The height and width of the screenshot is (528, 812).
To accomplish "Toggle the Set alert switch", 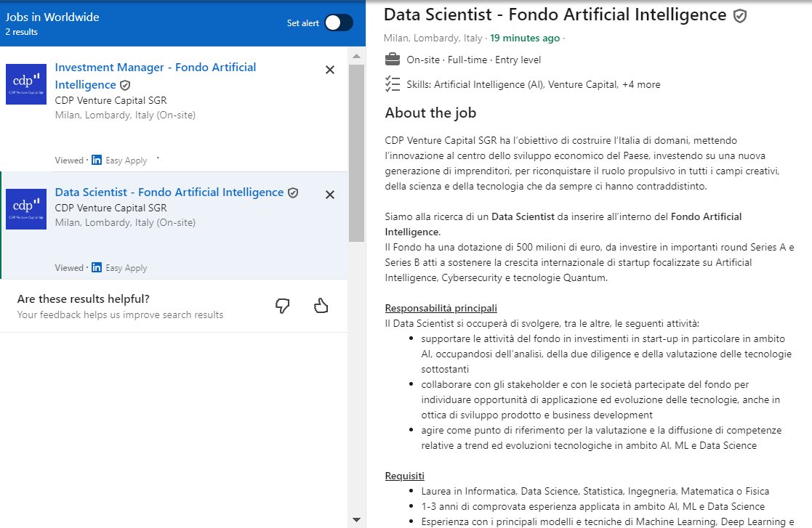I will tap(339, 23).
